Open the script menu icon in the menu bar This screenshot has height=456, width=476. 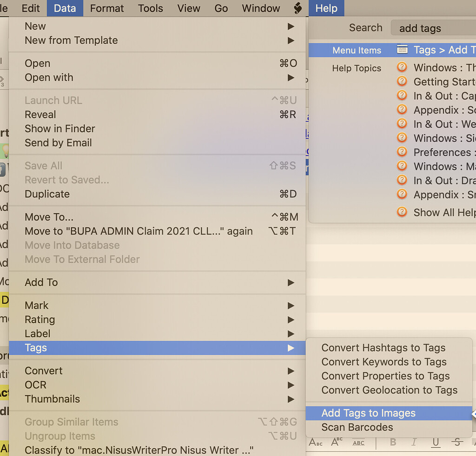pyautogui.click(x=297, y=8)
